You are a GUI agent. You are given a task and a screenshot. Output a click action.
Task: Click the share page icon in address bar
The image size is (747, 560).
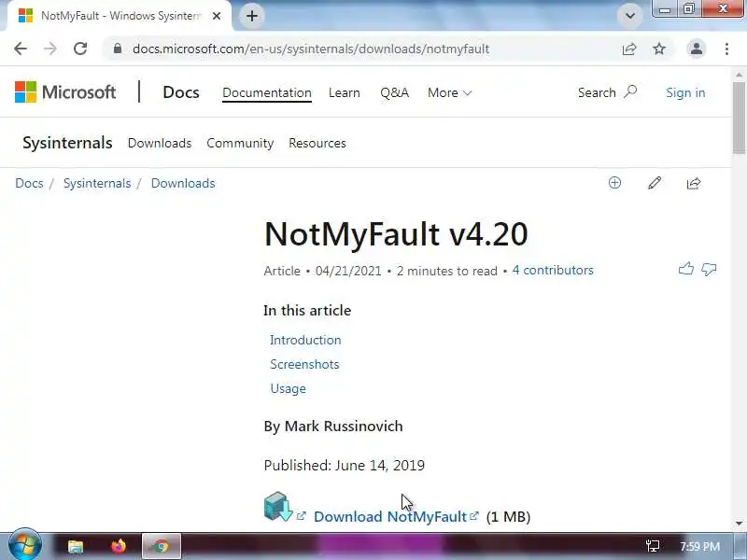click(629, 49)
